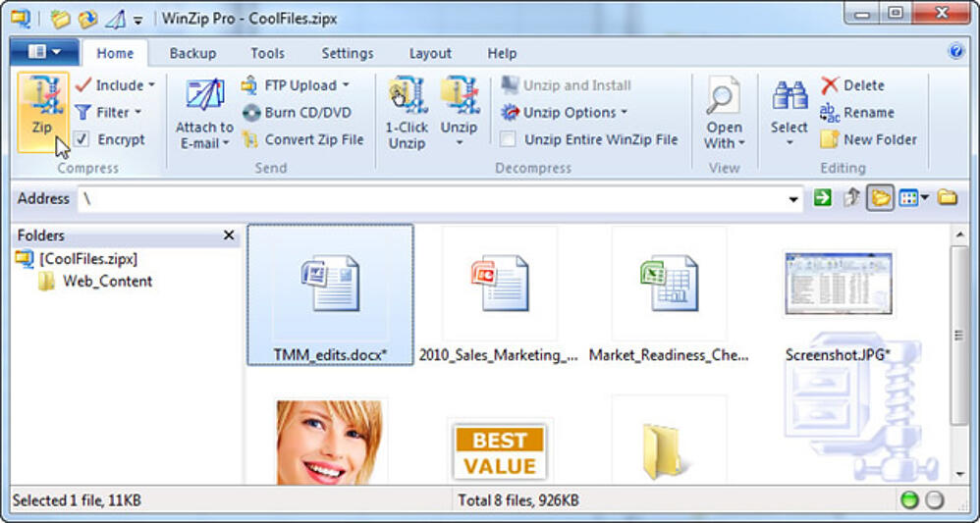Screen dimensions: 980x523
Task: Click the Open With label dropdown arrow
Action: tap(741, 143)
